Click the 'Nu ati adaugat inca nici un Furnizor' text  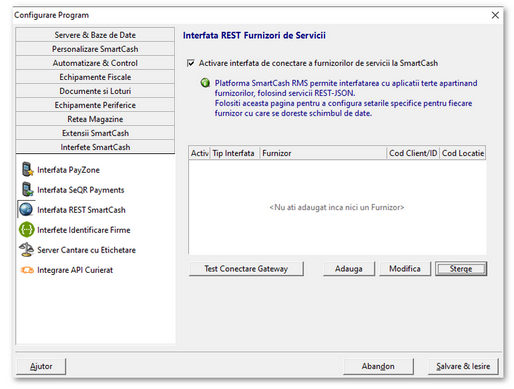point(337,207)
